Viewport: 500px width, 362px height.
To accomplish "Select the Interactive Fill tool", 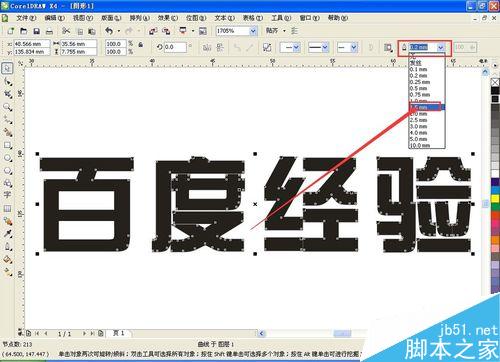I will [x=7, y=272].
